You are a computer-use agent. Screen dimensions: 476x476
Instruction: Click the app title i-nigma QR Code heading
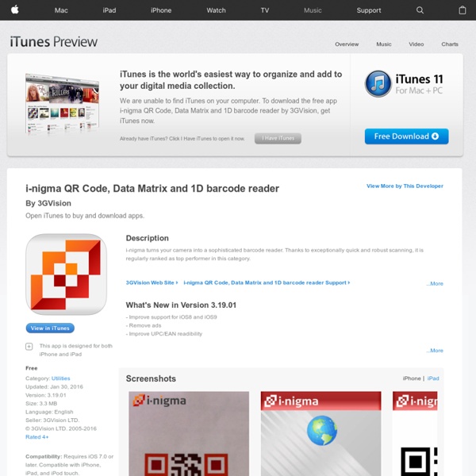point(152,189)
